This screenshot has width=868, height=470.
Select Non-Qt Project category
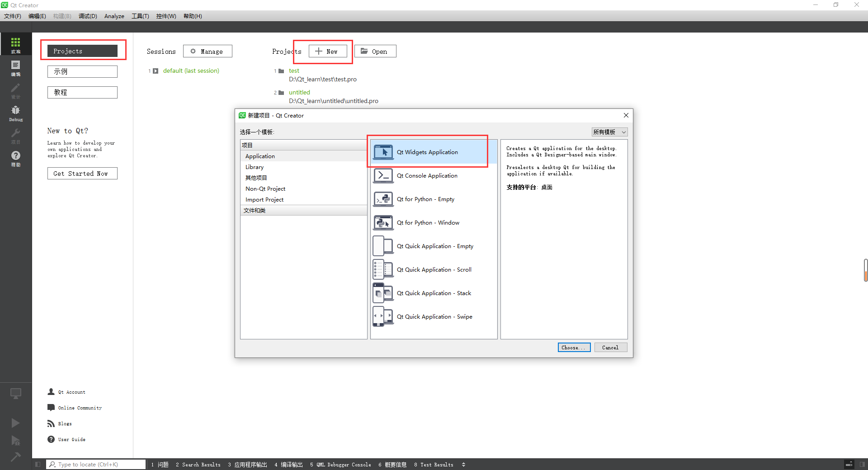click(x=304, y=188)
